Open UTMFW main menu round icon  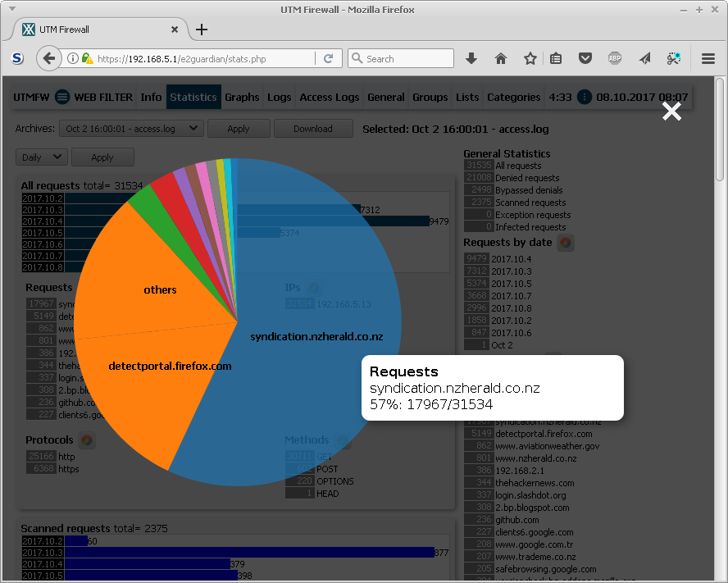click(62, 97)
